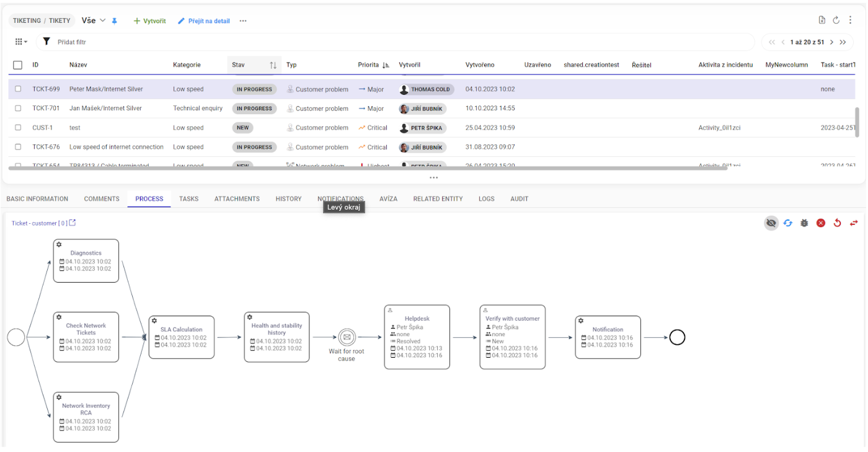
Task: Open the column grid layout dropdown
Action: pyautogui.click(x=21, y=42)
